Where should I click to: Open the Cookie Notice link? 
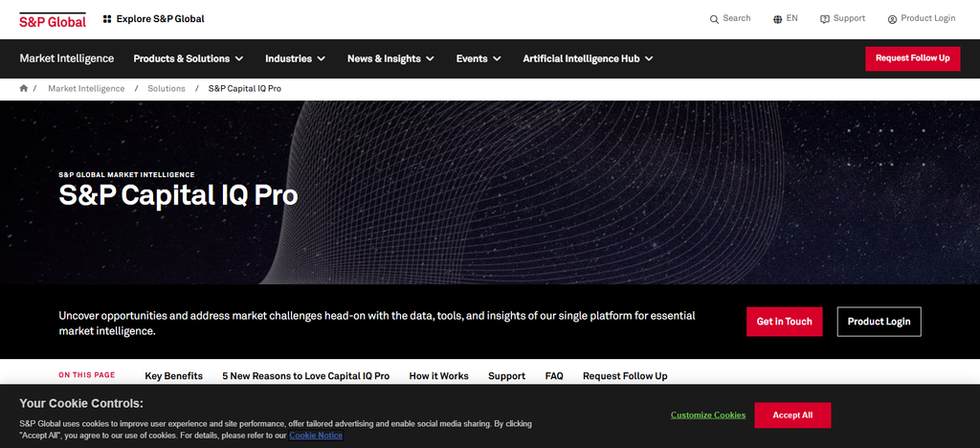coord(316,435)
